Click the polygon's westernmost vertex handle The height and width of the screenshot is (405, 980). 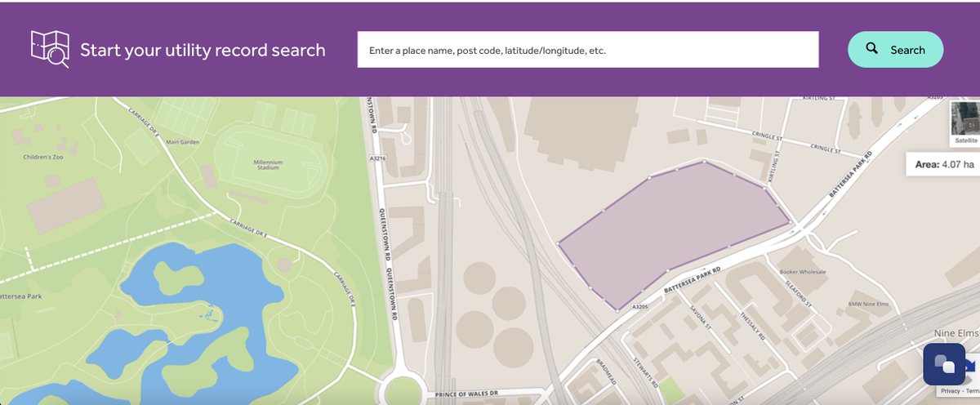[559, 243]
